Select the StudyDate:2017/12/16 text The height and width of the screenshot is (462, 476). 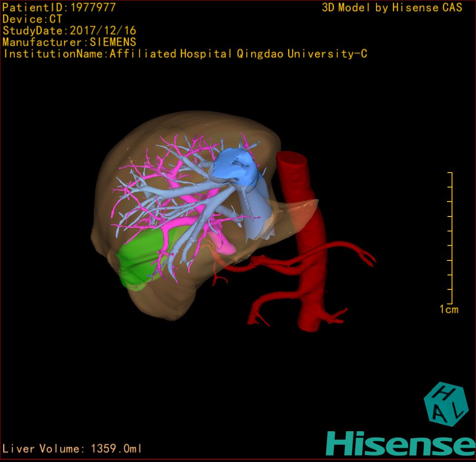[x=69, y=31]
